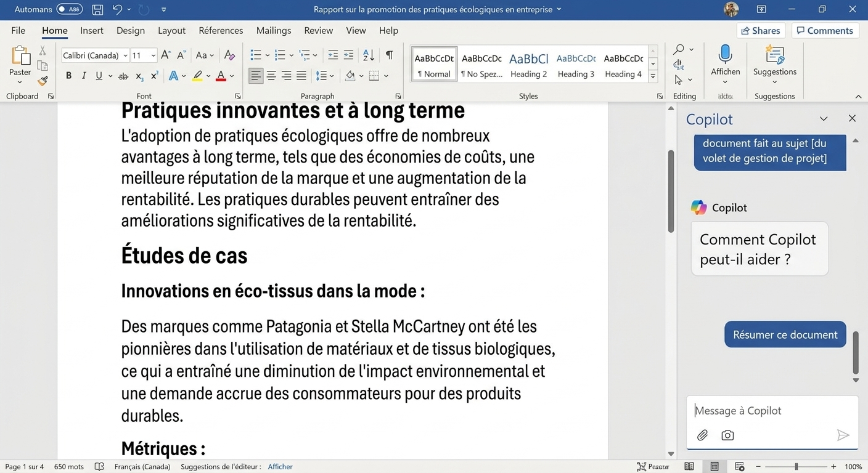The height and width of the screenshot is (473, 868).
Task: Collapse the ribbon with the chevron
Action: (x=858, y=97)
